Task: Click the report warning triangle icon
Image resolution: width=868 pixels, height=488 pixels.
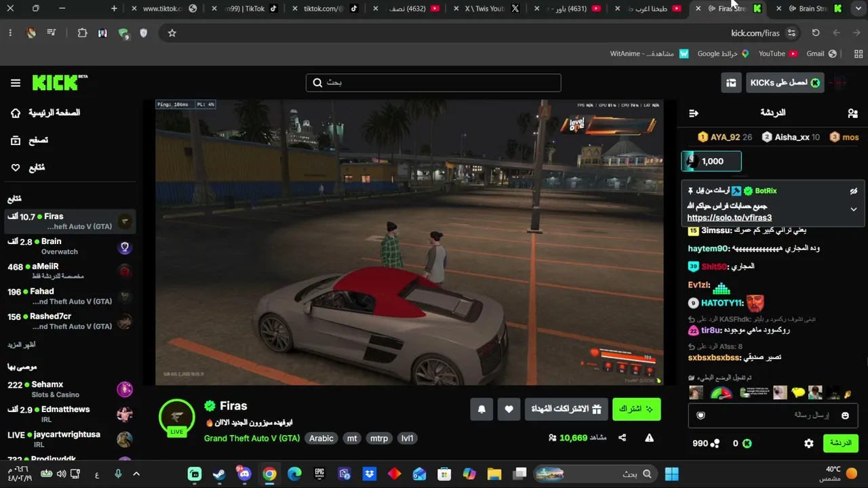Action: point(649,438)
